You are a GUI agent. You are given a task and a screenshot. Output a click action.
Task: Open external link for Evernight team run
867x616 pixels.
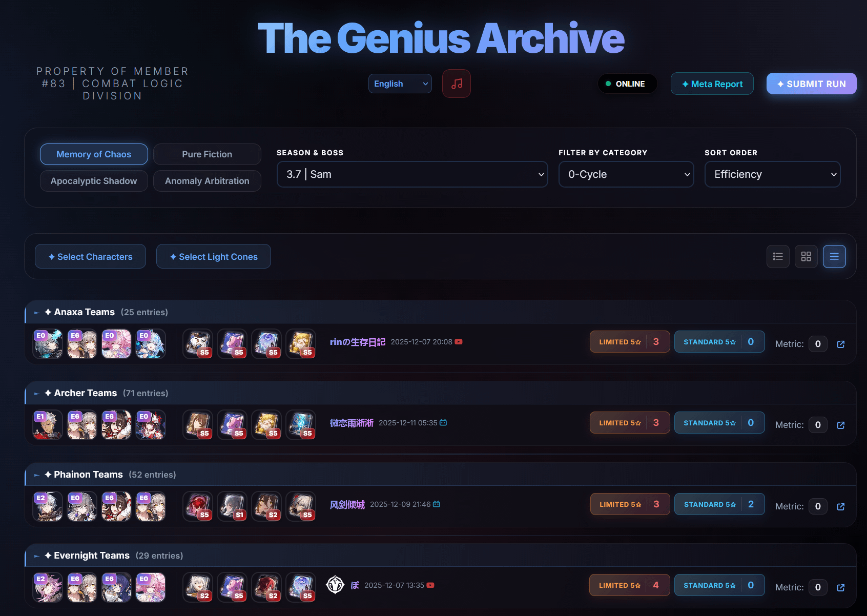tap(841, 587)
